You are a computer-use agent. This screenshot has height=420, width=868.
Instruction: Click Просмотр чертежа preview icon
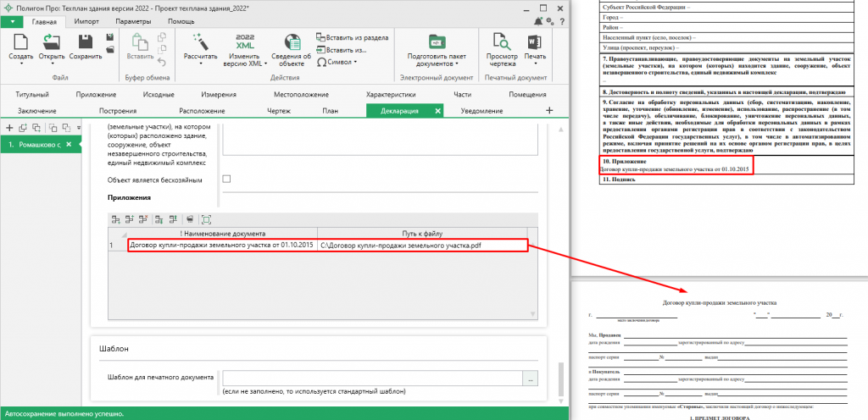[x=501, y=42]
